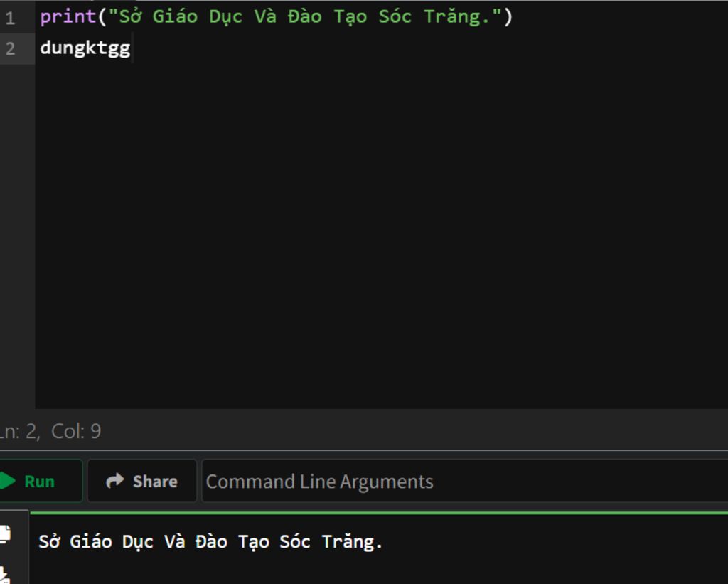Image resolution: width=728 pixels, height=584 pixels.
Task: Click the Ln 2, Col 9 status indicator
Action: pyautogui.click(x=51, y=431)
